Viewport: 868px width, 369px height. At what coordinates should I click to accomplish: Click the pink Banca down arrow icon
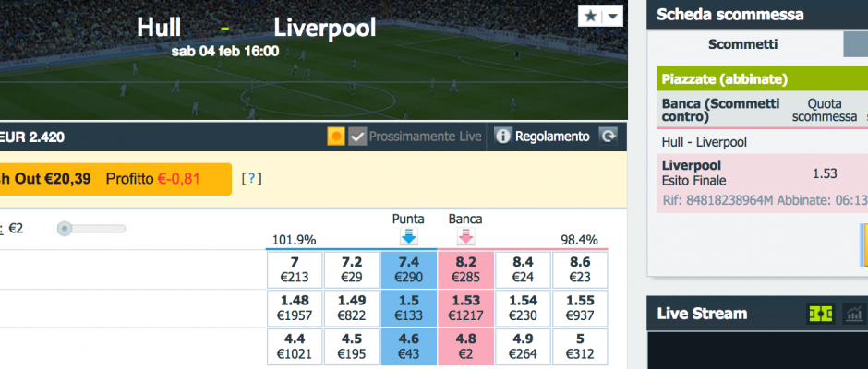[465, 237]
